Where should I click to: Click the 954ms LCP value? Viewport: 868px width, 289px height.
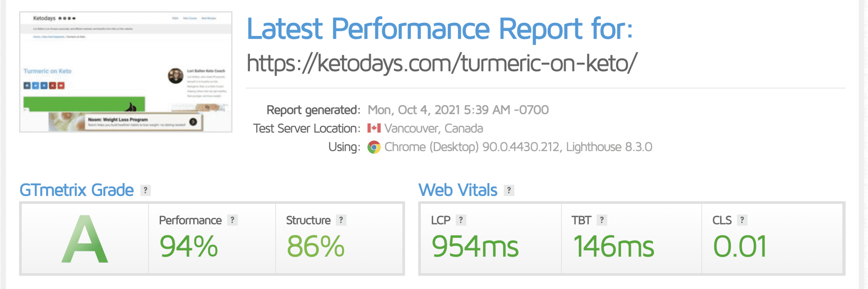[x=475, y=246]
